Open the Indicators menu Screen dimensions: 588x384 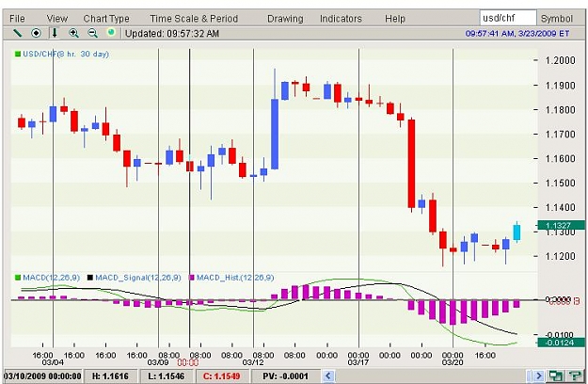(x=341, y=19)
